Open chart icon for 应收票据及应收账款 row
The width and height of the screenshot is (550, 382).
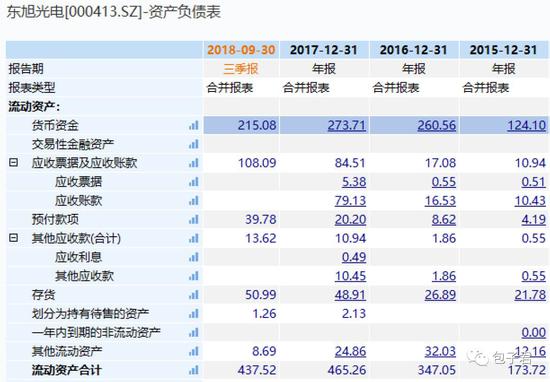point(194,163)
